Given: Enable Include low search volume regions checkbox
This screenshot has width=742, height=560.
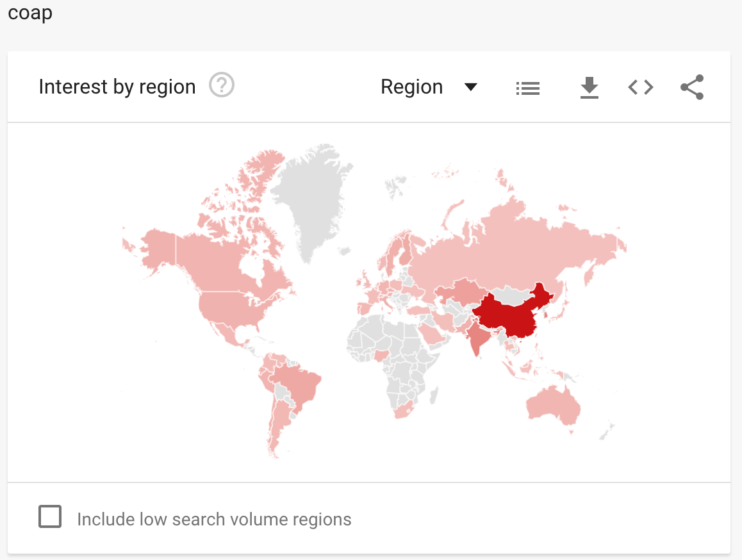Looking at the screenshot, I should [50, 516].
